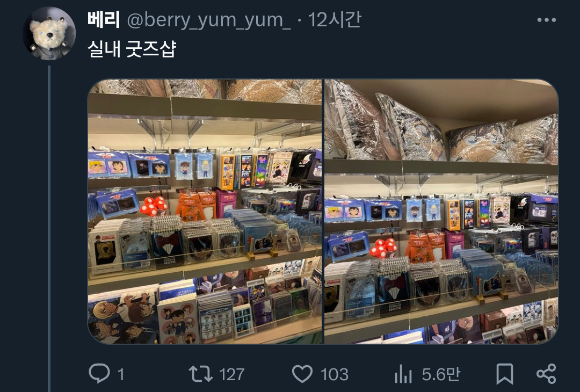The image size is (580, 392).
Task: Open the reply speech bubble icon
Action: 99,373
